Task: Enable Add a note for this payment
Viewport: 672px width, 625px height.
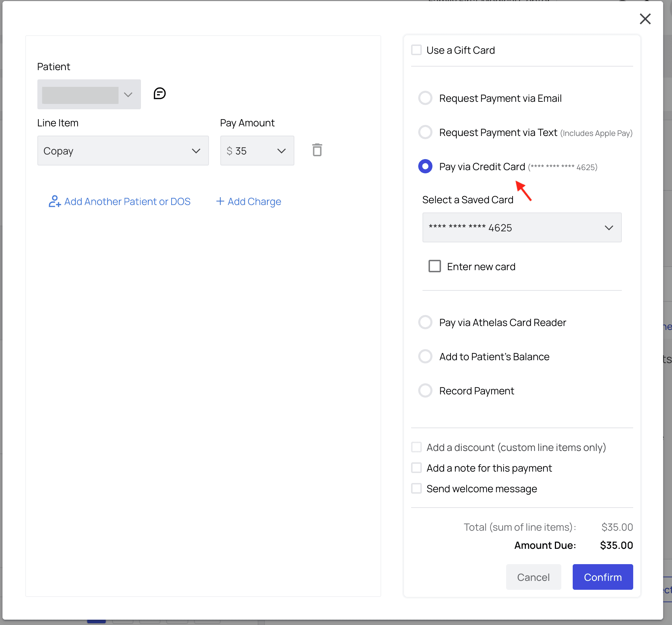Action: coord(416,468)
